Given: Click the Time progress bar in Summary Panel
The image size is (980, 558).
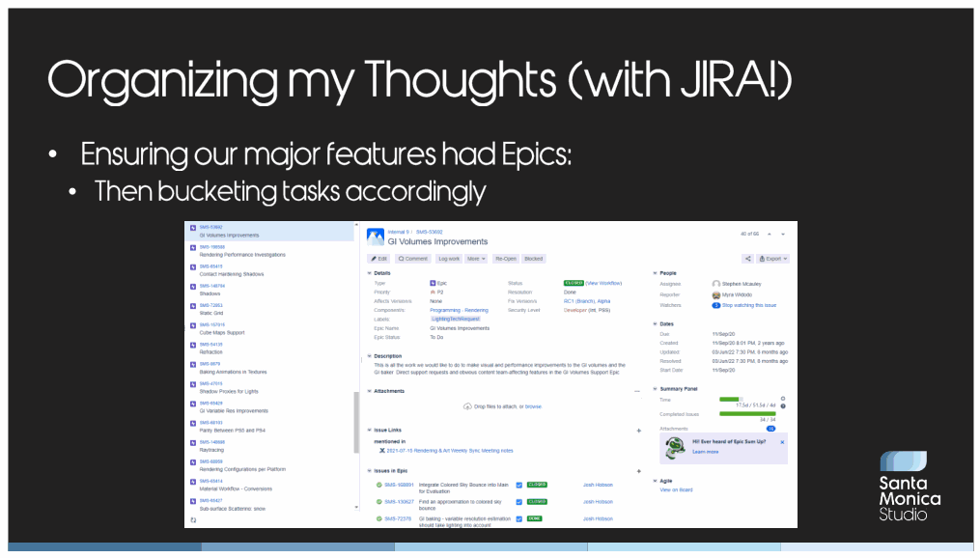Looking at the screenshot, I should coord(731,400).
